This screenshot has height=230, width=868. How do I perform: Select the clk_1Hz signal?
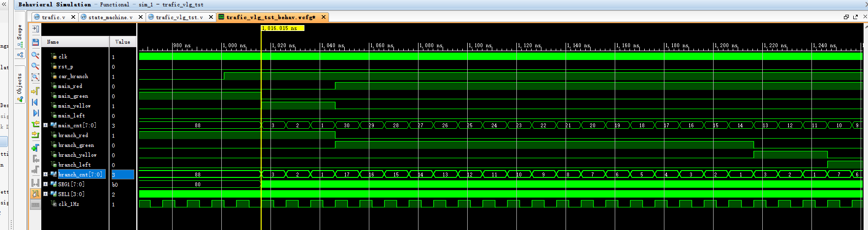pyautogui.click(x=68, y=204)
